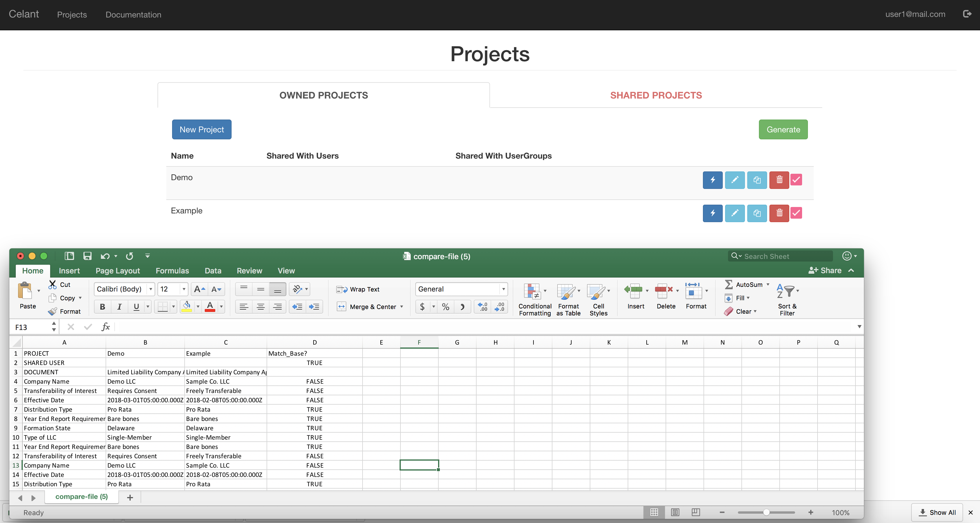Toggle bold formatting
Viewport: 980px width, 523px height.
coord(102,307)
